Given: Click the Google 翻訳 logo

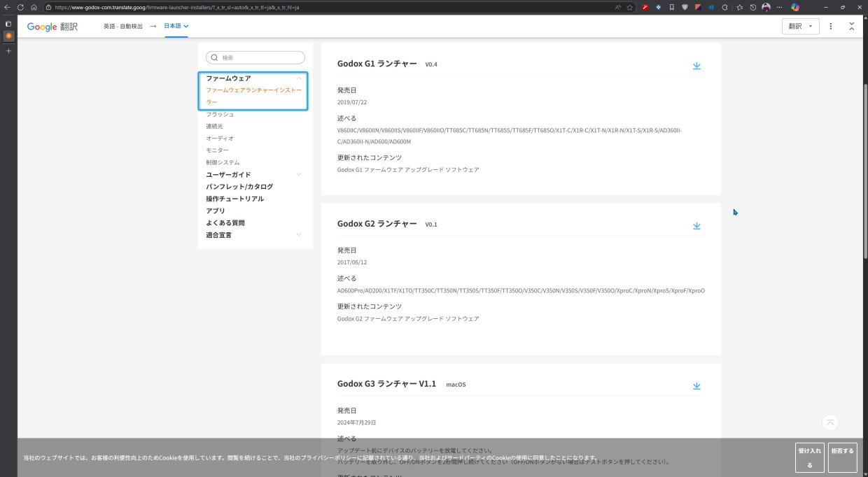Looking at the screenshot, I should pyautogui.click(x=52, y=27).
